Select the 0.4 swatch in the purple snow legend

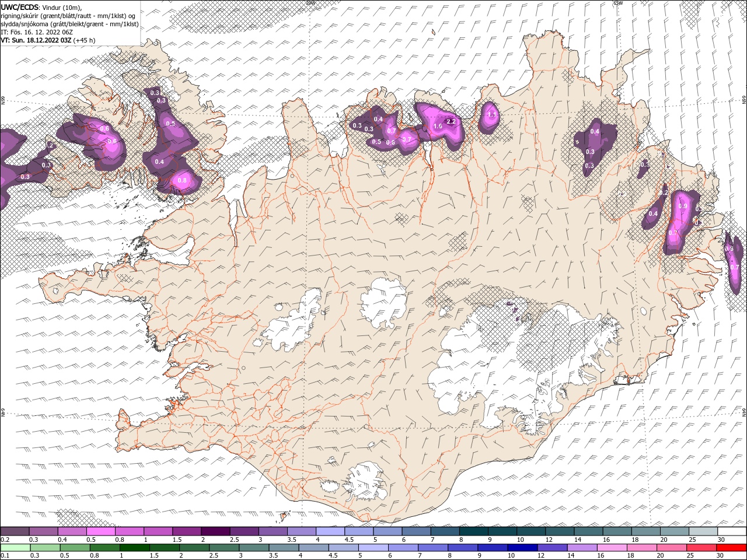(72, 531)
